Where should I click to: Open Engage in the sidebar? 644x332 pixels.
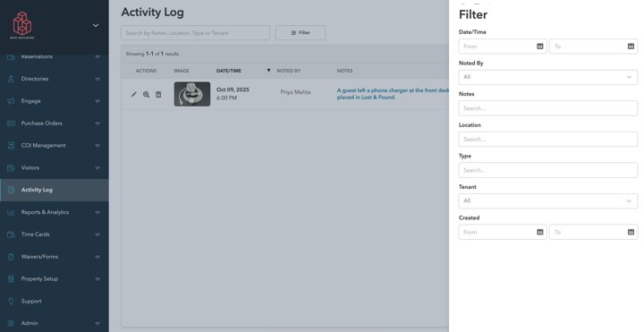[x=55, y=101]
